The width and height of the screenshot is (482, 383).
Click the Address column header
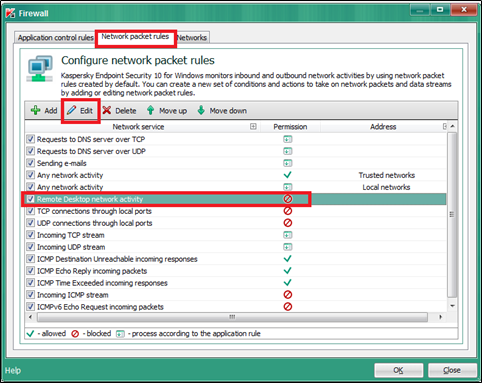coord(383,127)
